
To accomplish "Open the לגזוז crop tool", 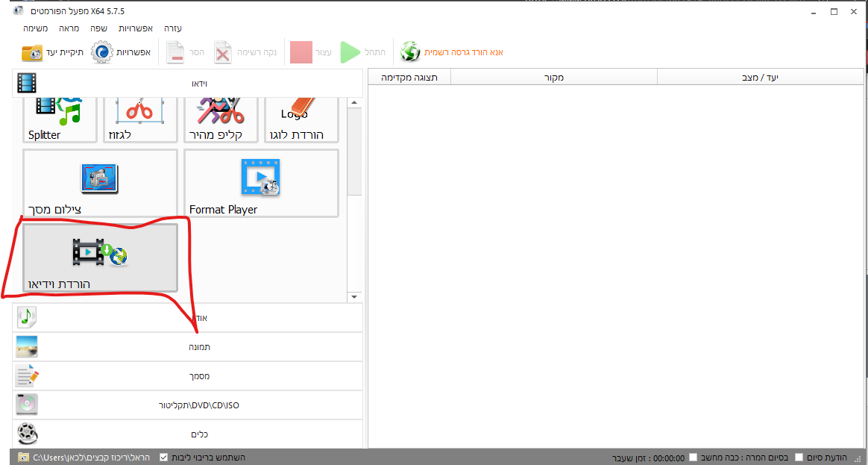I will click(139, 119).
